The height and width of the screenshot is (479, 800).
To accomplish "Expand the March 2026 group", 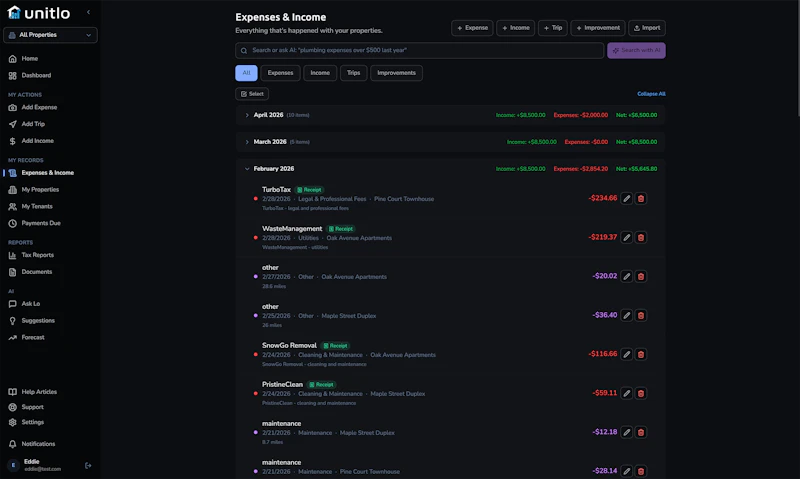I will (247, 142).
